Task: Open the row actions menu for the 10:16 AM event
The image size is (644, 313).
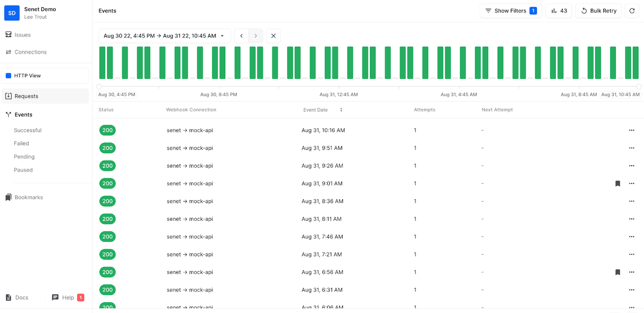Action: 631,130
